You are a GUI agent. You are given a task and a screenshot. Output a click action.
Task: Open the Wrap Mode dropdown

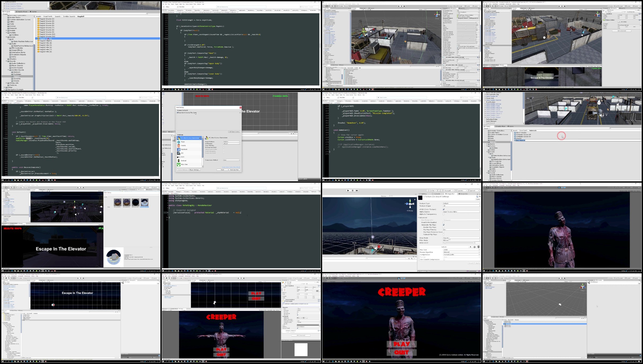click(461, 238)
